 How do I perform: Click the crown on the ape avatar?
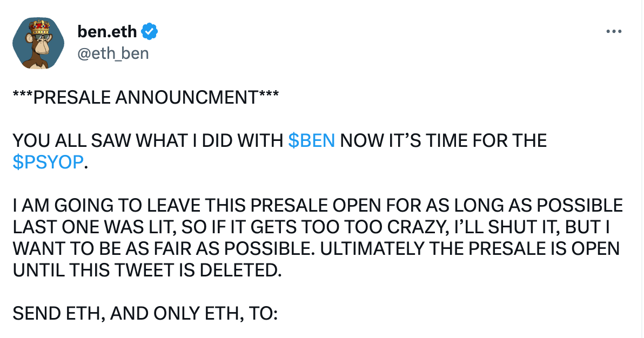pyautogui.click(x=38, y=28)
